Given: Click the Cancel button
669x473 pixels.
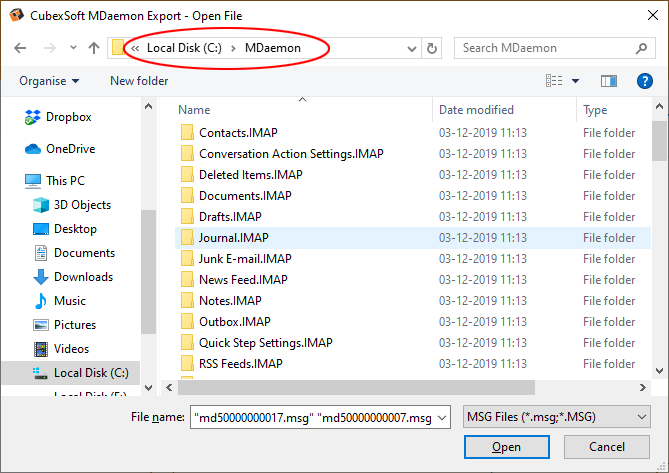Looking at the screenshot, I should (x=606, y=447).
